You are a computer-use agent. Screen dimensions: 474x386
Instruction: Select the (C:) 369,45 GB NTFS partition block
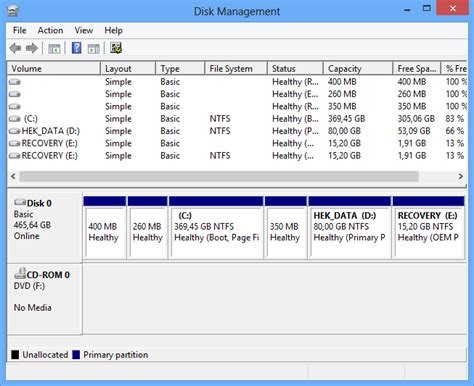216,228
